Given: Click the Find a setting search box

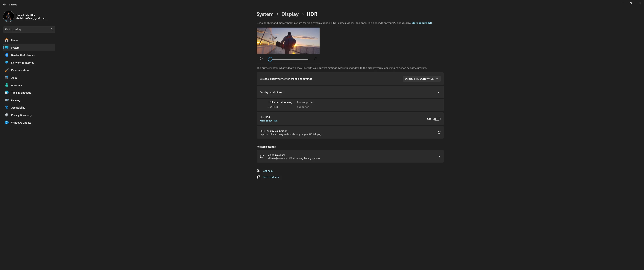Looking at the screenshot, I should [x=26, y=30].
